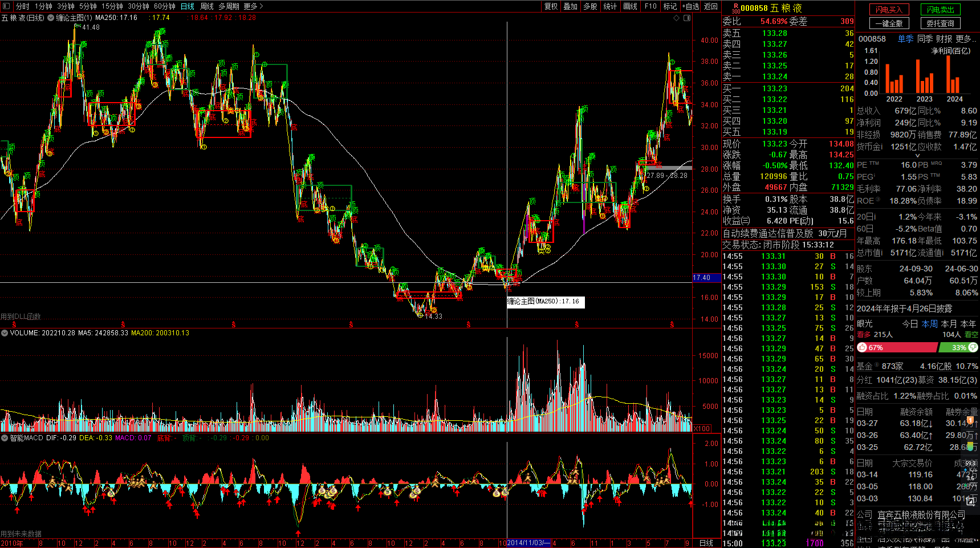
Task: Click the 000858 五粮液 stock title
Action: tap(771, 8)
